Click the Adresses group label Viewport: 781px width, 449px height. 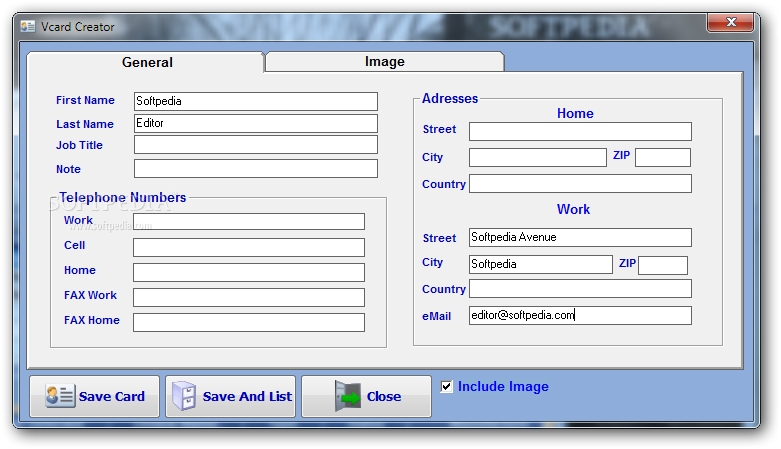450,99
